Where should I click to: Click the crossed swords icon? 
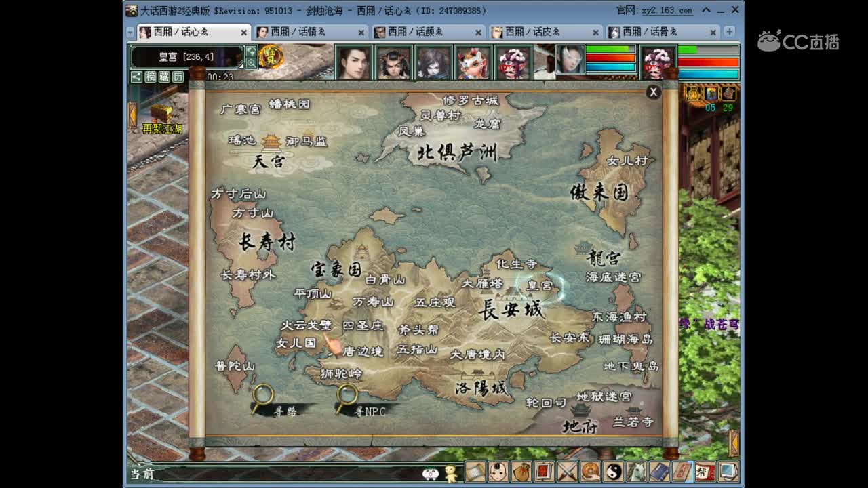pos(568,471)
